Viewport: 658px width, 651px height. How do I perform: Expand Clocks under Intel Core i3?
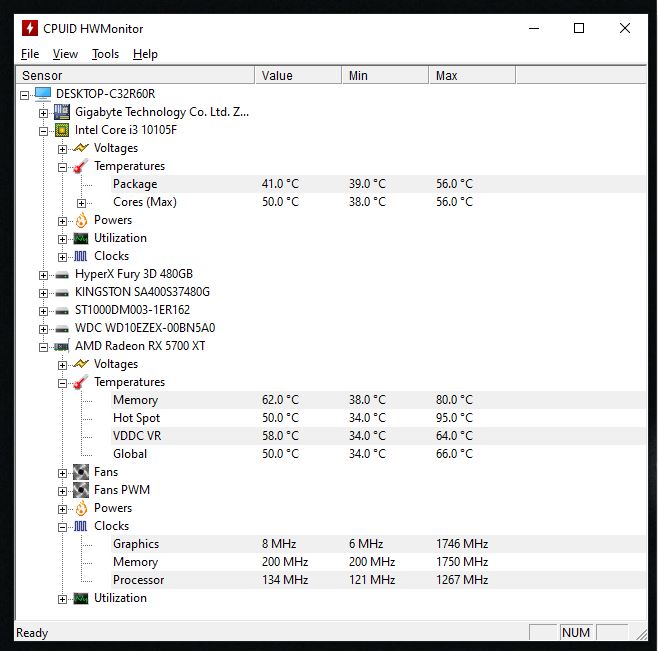(62, 257)
